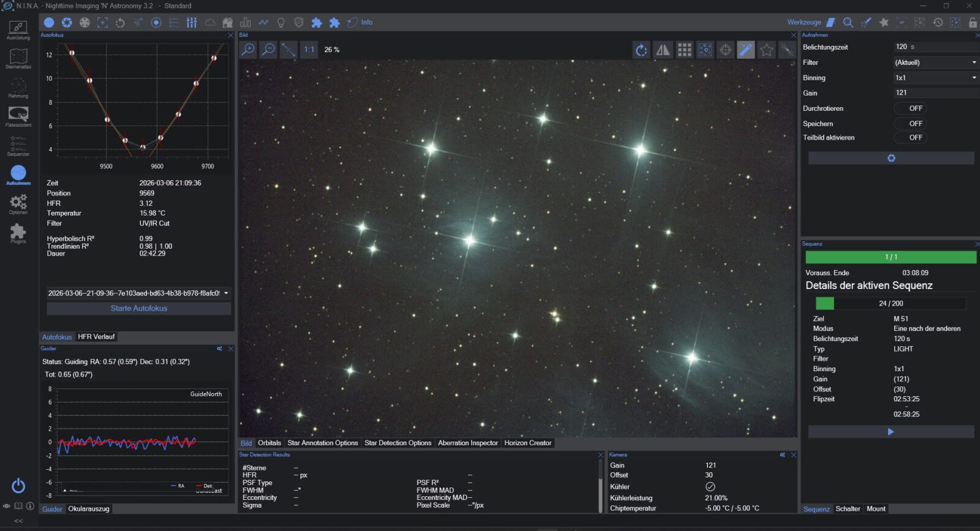Open the Aberration Inspector tab
Viewport: 980px width, 531px height.
click(467, 443)
